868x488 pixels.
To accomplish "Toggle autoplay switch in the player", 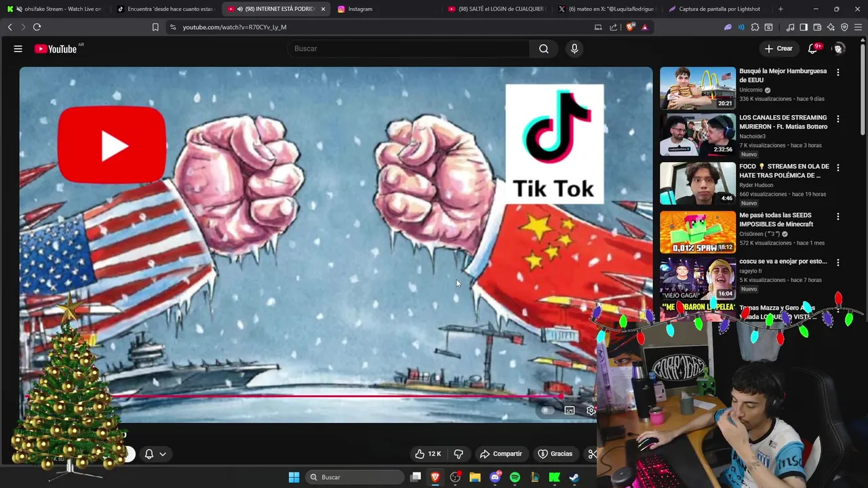I will (547, 410).
